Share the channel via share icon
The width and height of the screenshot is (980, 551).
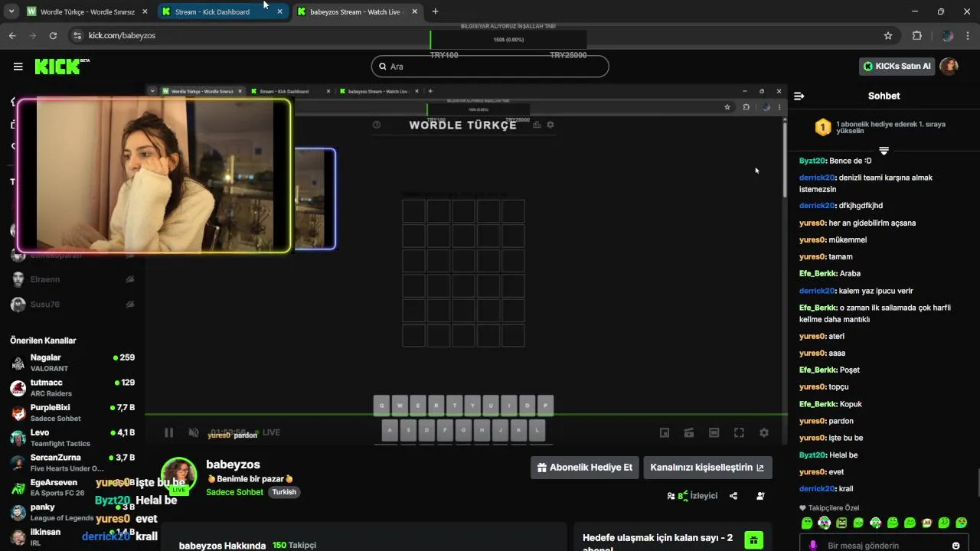[733, 496]
